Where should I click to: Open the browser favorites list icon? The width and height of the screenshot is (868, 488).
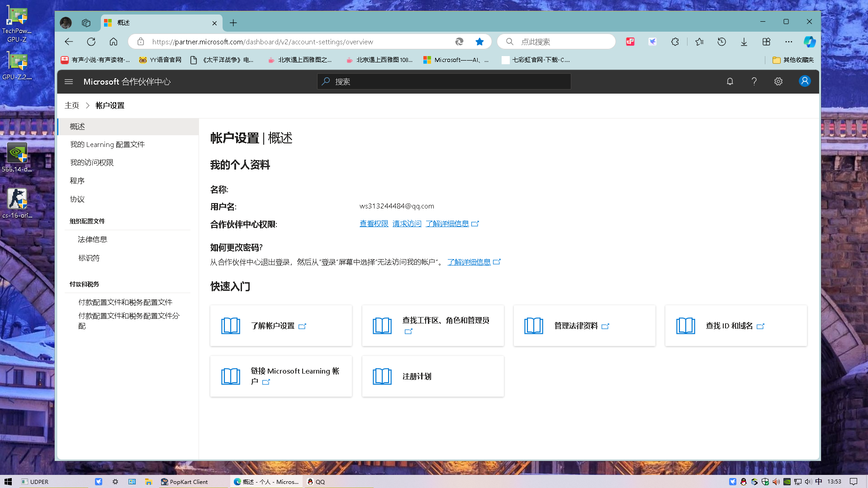pos(699,42)
